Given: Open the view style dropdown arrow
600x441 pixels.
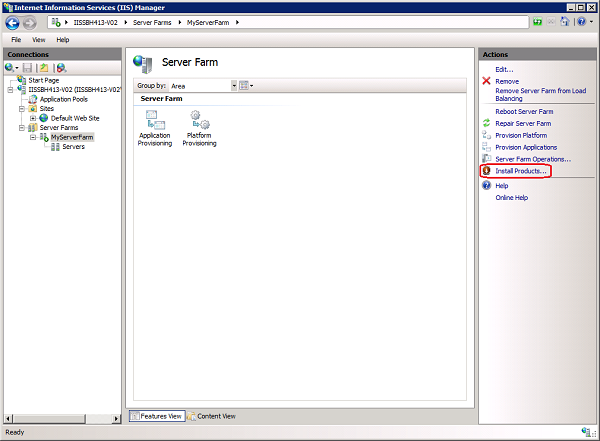Looking at the screenshot, I should coord(251,86).
